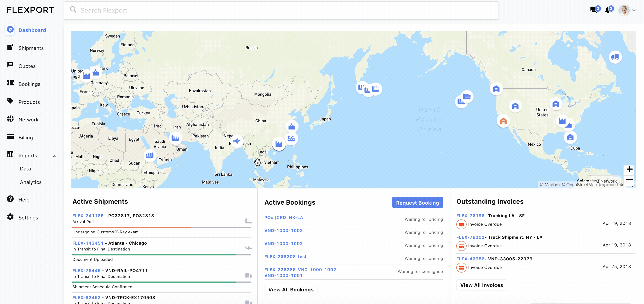This screenshot has width=644, height=304.
Task: Collapse the Reports section chevron
Action: point(54,156)
